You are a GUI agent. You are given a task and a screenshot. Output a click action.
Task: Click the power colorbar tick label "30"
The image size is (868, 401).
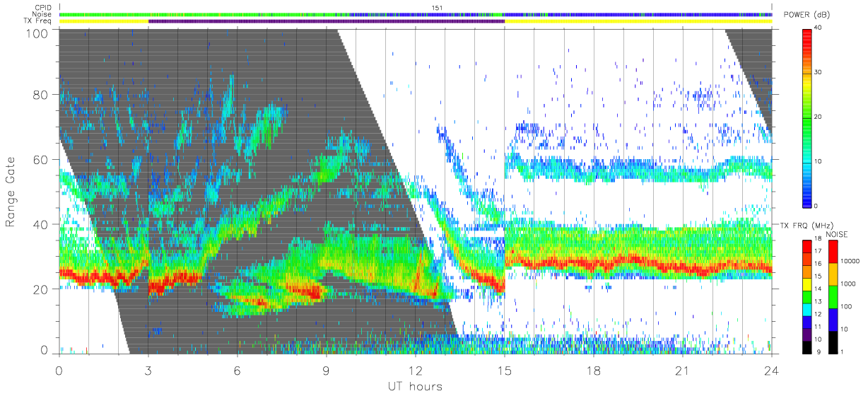[x=819, y=73]
